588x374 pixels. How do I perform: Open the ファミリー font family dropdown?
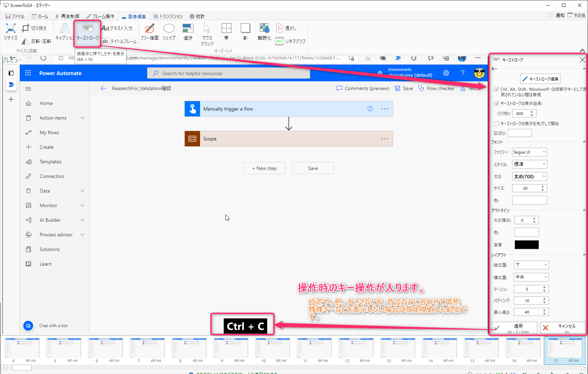(530, 152)
